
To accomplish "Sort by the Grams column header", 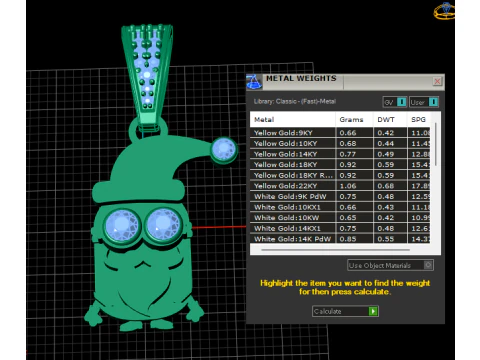I will click(354, 119).
